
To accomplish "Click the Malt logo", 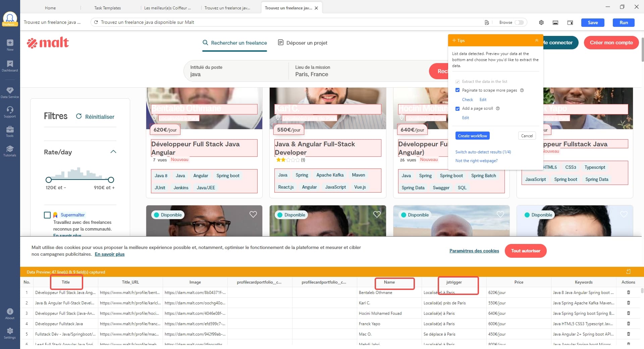I will [x=48, y=43].
